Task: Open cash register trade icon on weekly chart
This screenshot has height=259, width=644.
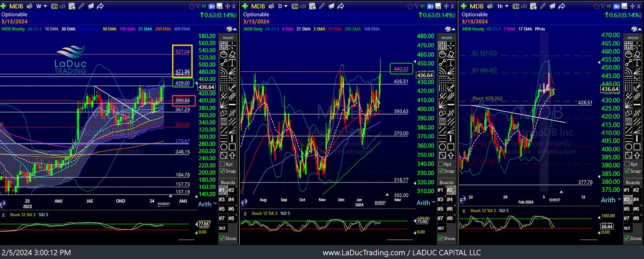Action: coord(30,6)
